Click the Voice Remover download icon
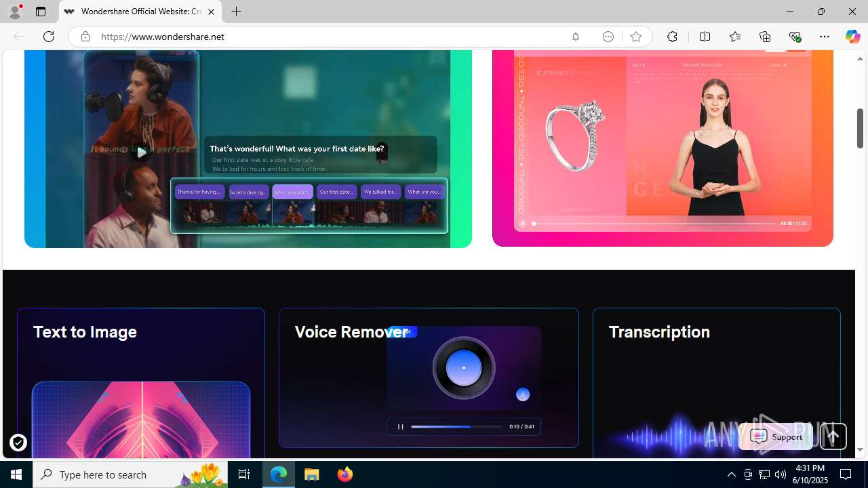Image resolution: width=868 pixels, height=488 pixels. [523, 394]
